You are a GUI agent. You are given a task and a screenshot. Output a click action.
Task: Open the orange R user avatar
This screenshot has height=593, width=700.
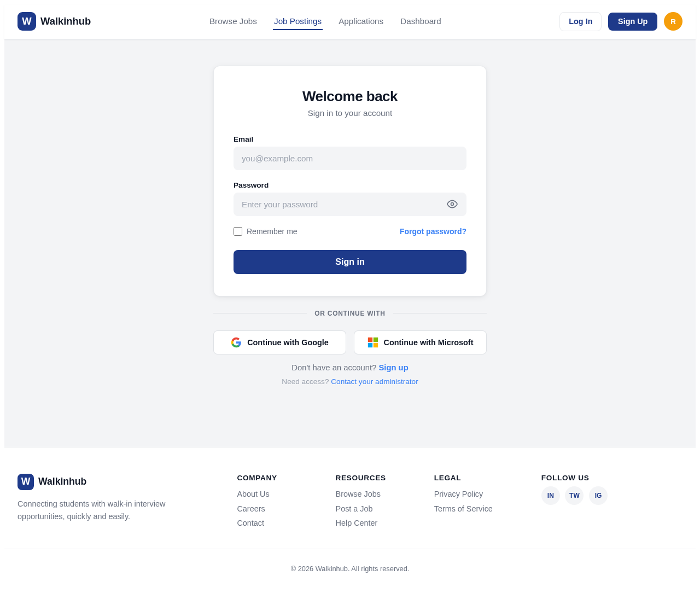(673, 21)
